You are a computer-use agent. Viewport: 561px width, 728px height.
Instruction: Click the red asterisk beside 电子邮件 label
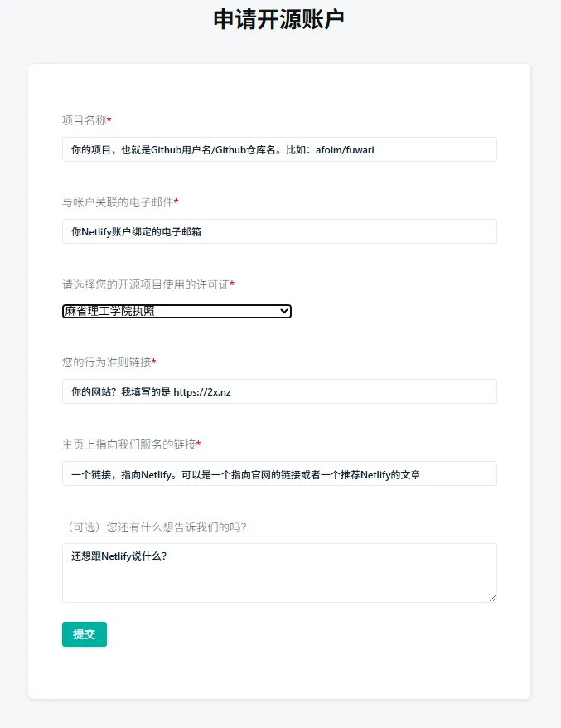pos(176,202)
